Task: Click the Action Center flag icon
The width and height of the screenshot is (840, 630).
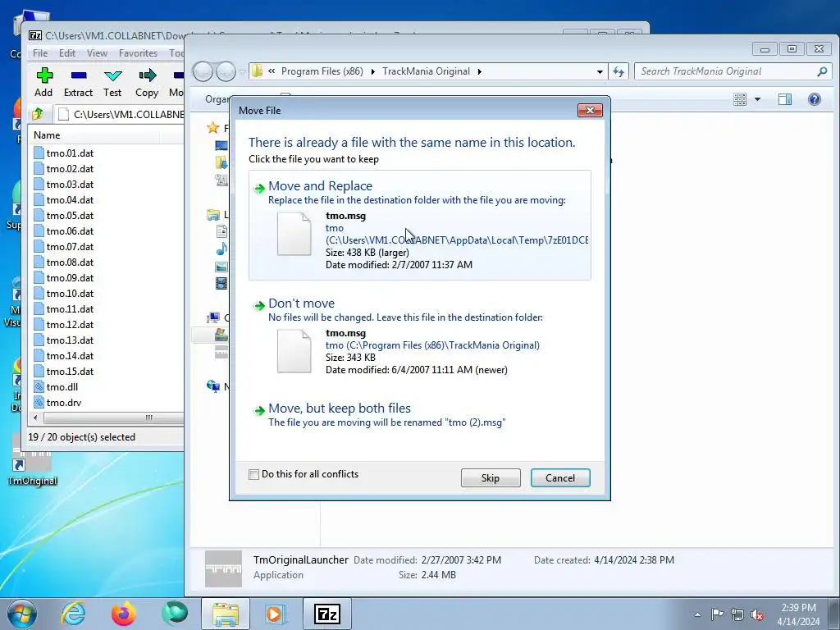Action: (717, 614)
